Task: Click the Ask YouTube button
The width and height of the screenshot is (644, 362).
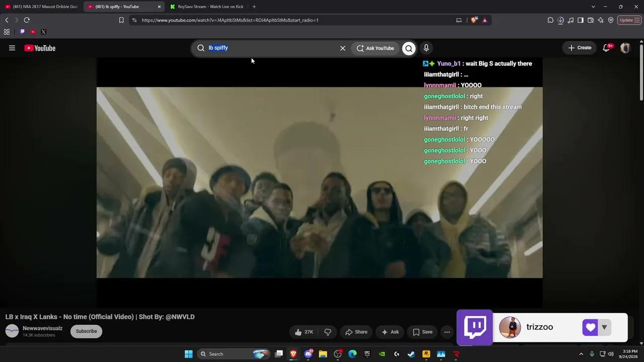Action: (375, 48)
